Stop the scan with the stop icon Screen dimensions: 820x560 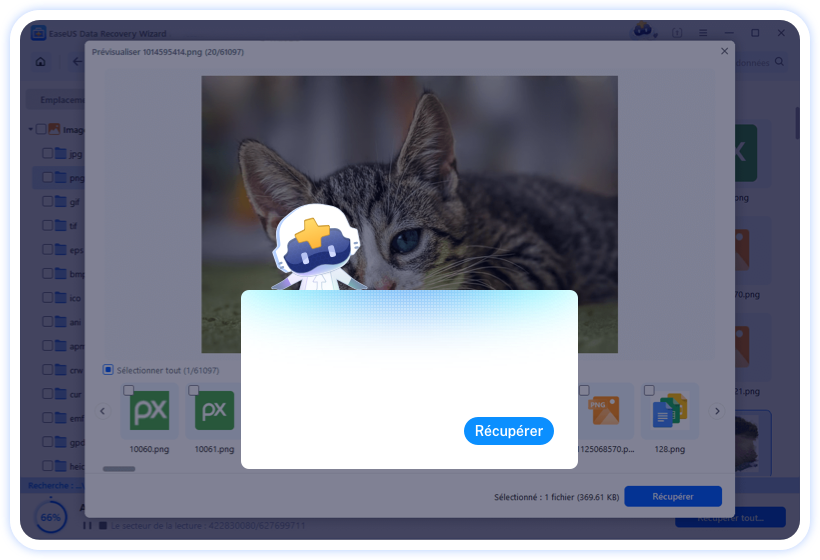click(x=102, y=525)
